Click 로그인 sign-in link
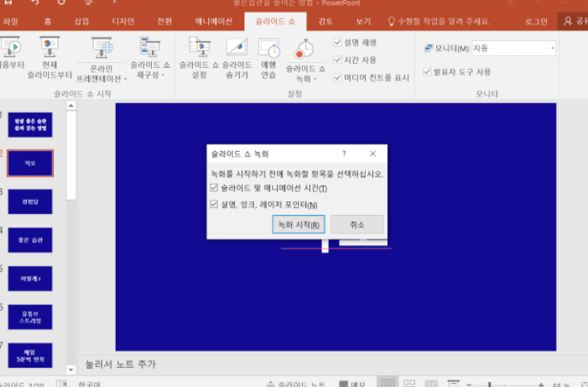The height and width of the screenshot is (387, 588). 536,21
